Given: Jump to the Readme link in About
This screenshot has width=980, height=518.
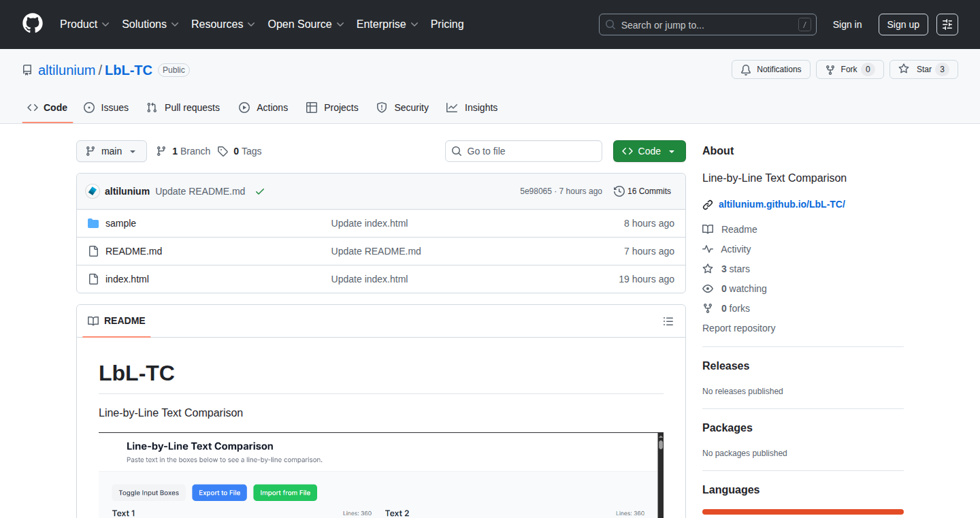Looking at the screenshot, I should [730, 229].
